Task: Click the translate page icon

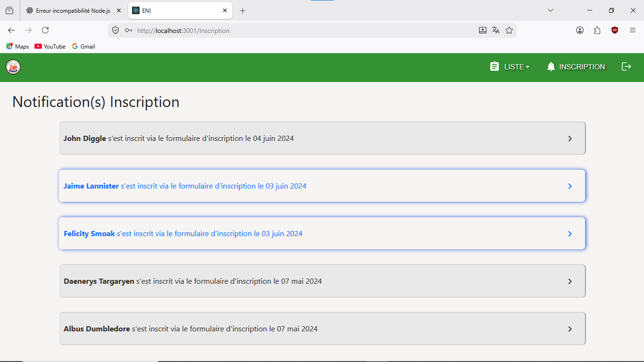Action: 496,30
